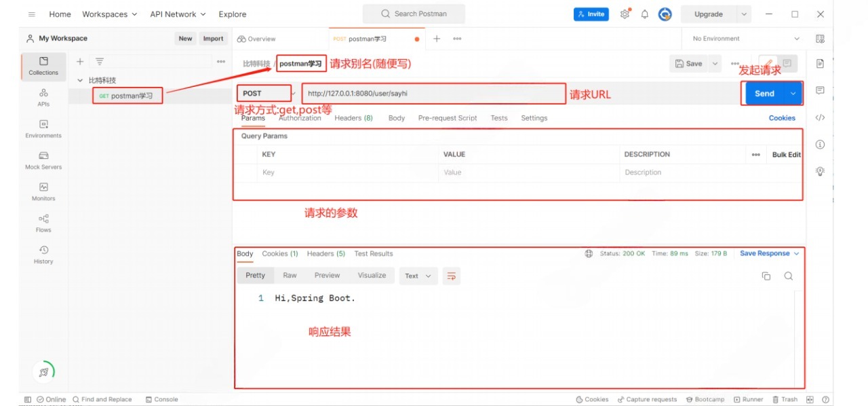The height and width of the screenshot is (406, 868).
Task: Click the Import button
Action: pos(213,39)
